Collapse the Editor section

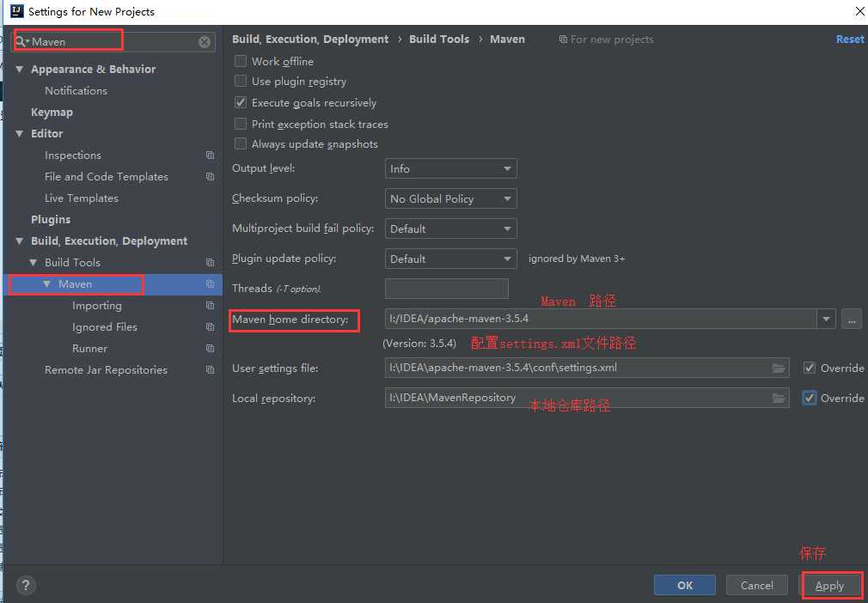click(x=20, y=134)
